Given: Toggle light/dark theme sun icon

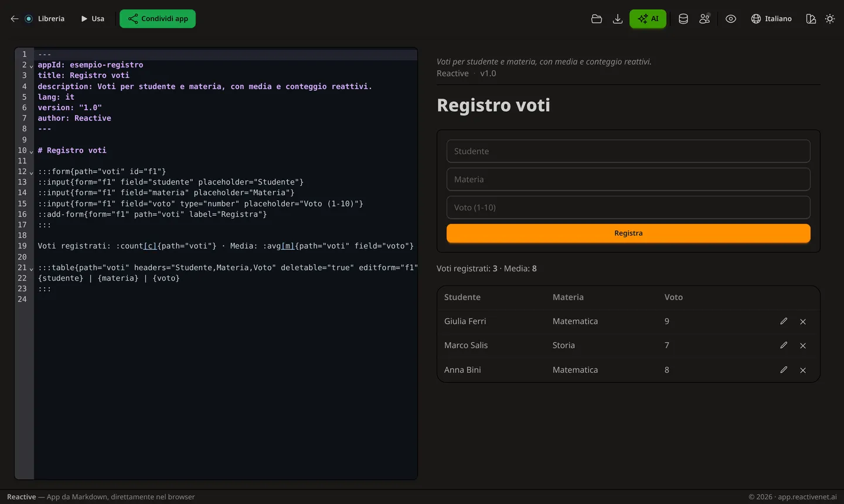Looking at the screenshot, I should (830, 19).
